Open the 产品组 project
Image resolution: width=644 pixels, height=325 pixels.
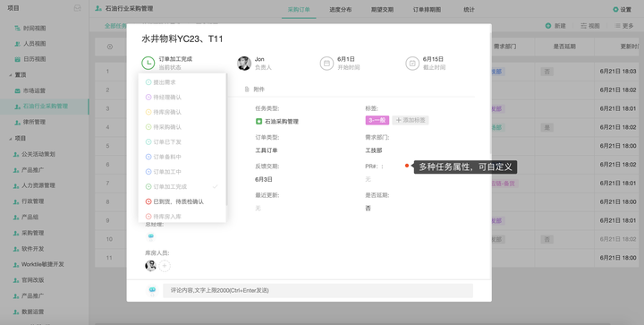tap(30, 217)
